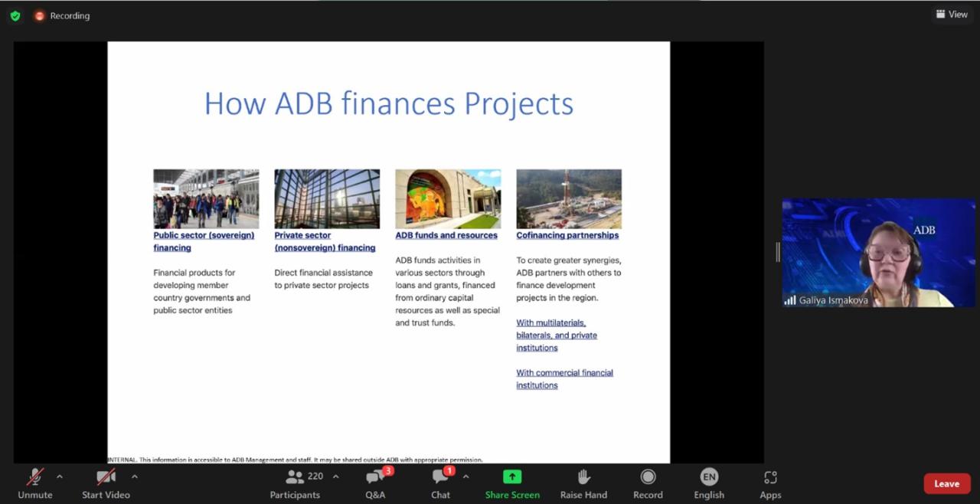Follow With commercial financial institutions link

tap(564, 379)
